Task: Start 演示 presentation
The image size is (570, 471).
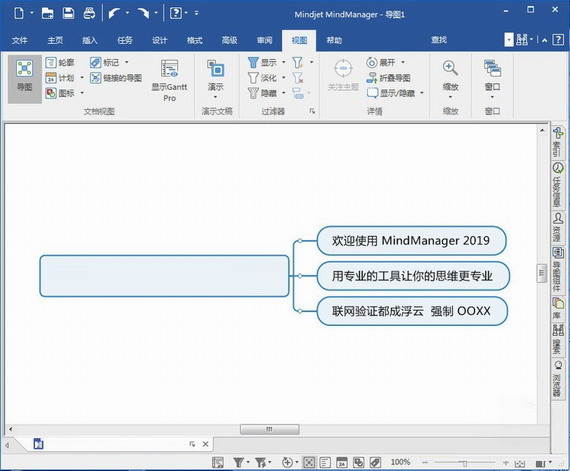Action: [216, 76]
